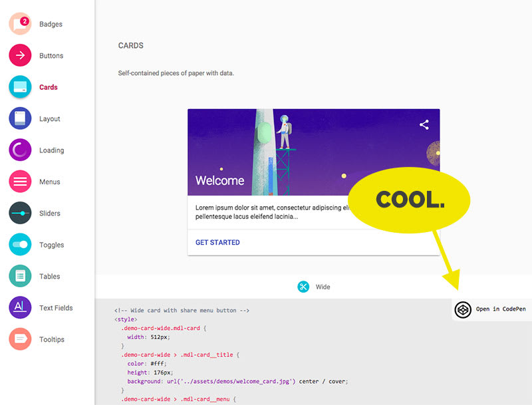Click the CodePen logo icon
This screenshot has height=405, width=532.
[x=463, y=309]
